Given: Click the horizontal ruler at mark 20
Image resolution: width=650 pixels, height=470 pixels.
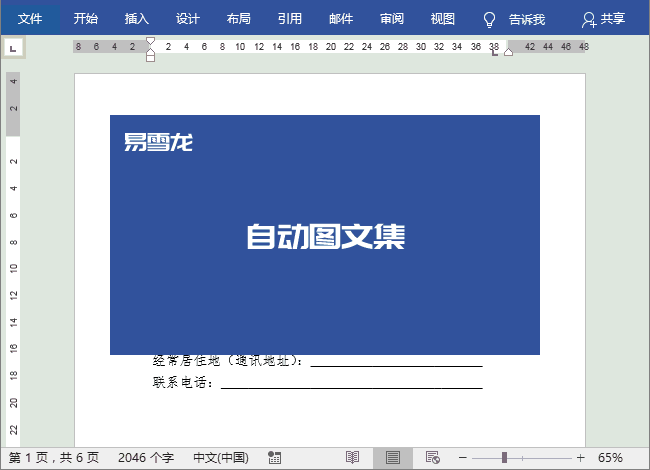Looking at the screenshot, I should coord(330,47).
